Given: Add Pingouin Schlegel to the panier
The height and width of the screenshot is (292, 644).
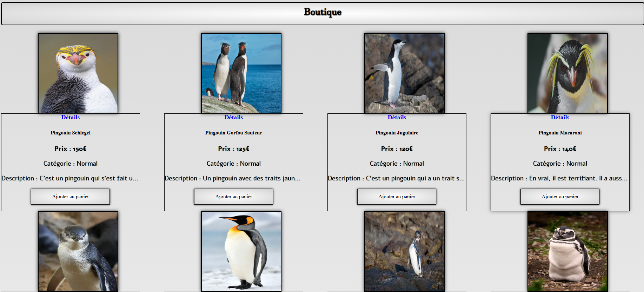Looking at the screenshot, I should click(71, 197).
